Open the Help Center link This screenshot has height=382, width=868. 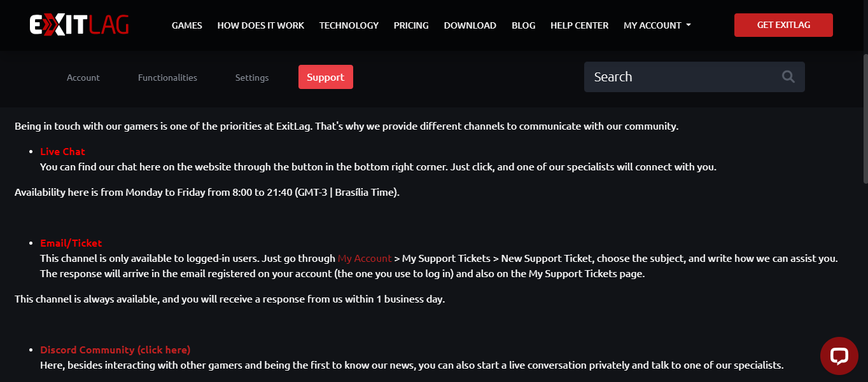(579, 25)
